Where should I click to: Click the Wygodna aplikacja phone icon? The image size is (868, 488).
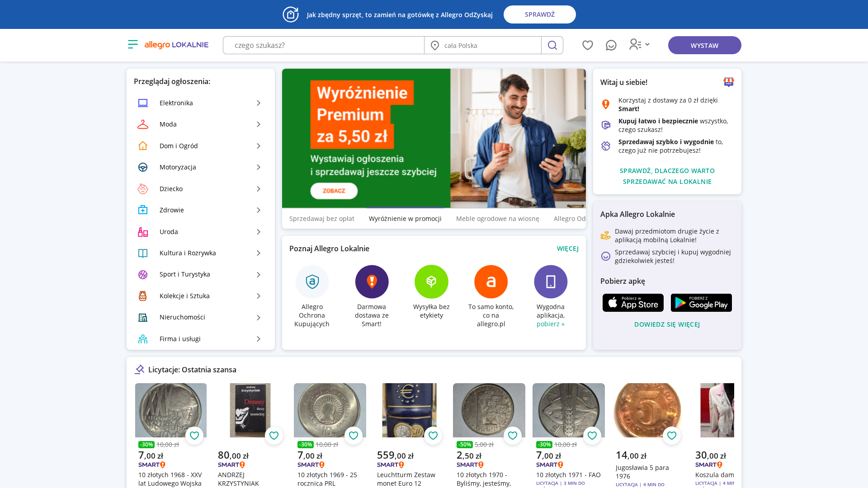coord(551,282)
